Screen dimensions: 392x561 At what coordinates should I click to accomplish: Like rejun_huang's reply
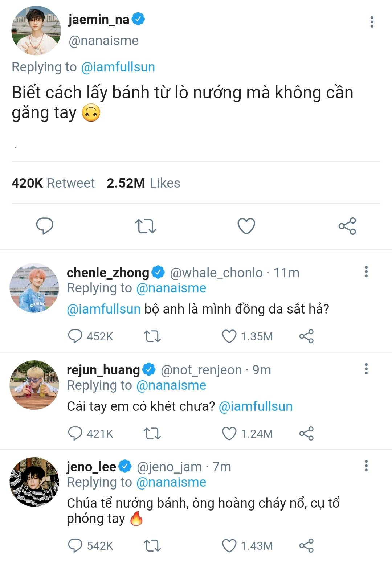[x=229, y=434]
